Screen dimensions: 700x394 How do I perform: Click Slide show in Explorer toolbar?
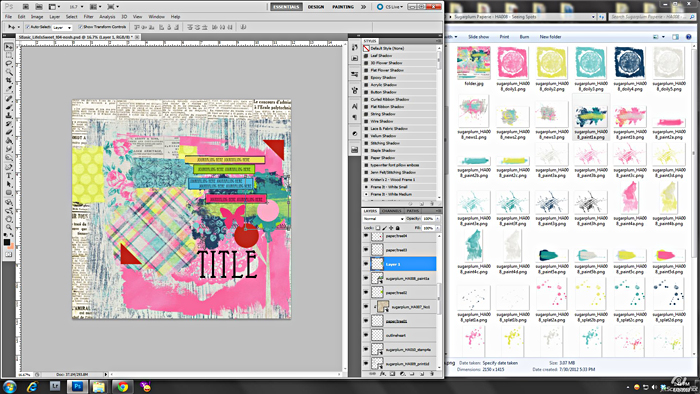pyautogui.click(x=479, y=37)
